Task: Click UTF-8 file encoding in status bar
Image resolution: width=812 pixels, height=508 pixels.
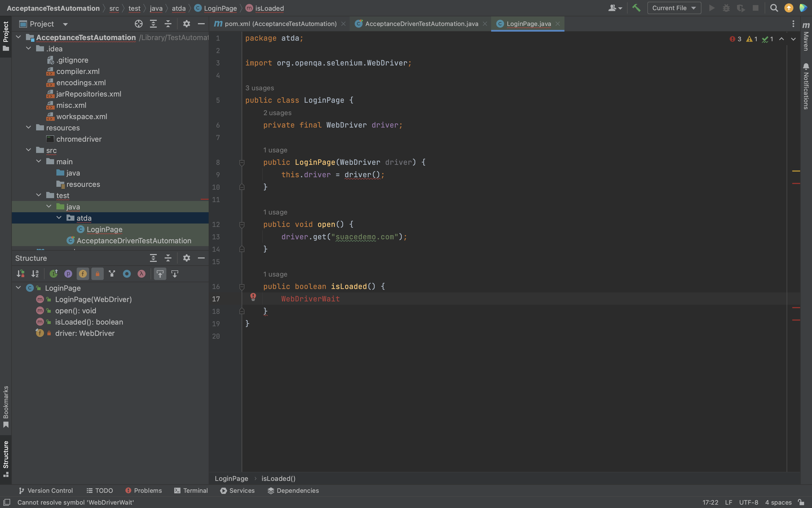Action: 749,502
